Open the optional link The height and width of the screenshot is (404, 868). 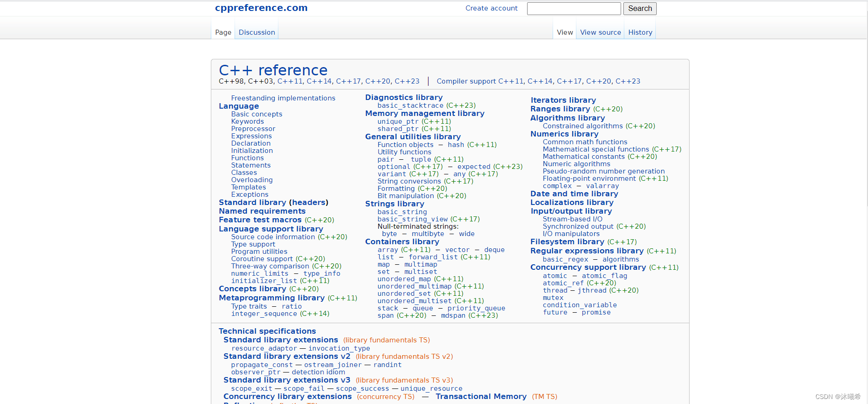click(394, 167)
